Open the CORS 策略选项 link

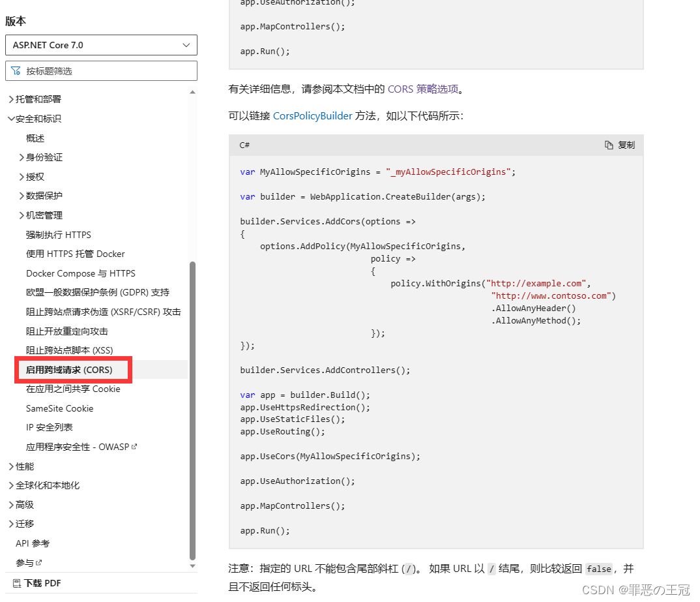click(x=423, y=89)
